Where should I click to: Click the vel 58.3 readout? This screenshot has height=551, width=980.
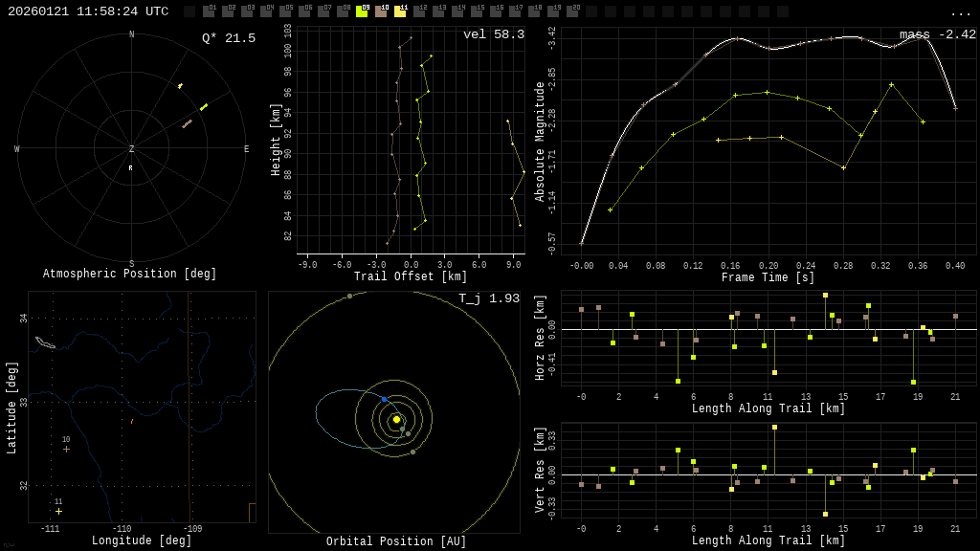tap(493, 34)
